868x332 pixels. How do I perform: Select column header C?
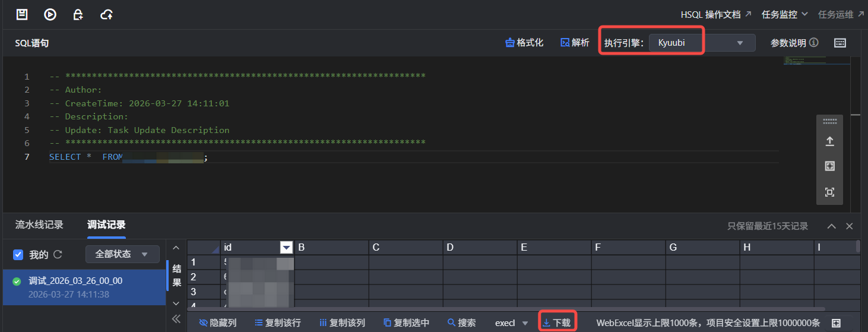pyautogui.click(x=406, y=247)
